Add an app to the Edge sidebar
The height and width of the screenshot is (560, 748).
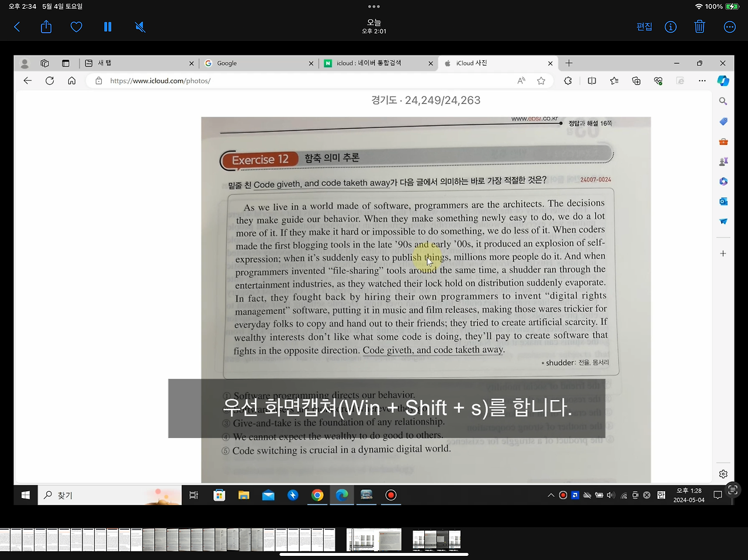[723, 253]
